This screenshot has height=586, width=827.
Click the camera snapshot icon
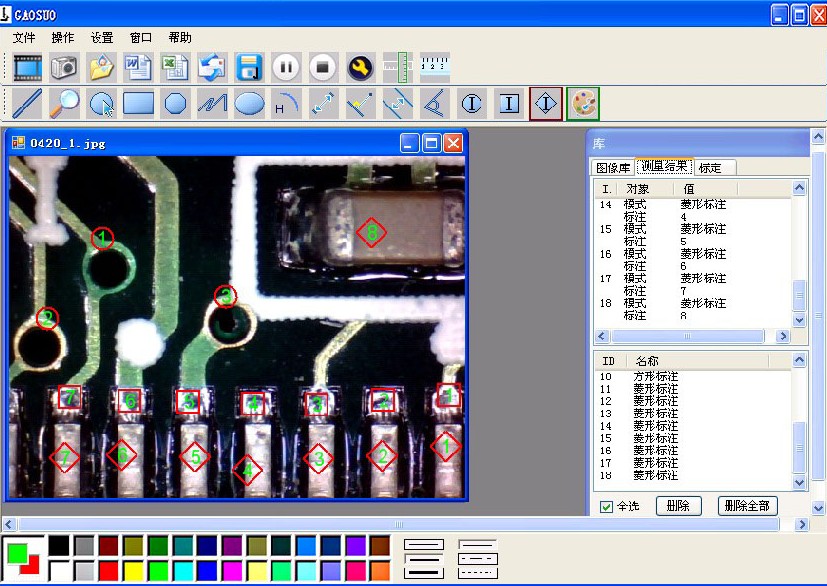tap(64, 68)
